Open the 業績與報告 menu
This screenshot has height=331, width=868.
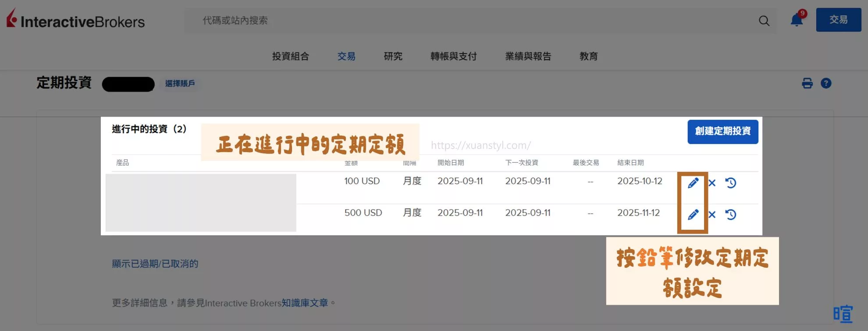pyautogui.click(x=528, y=56)
